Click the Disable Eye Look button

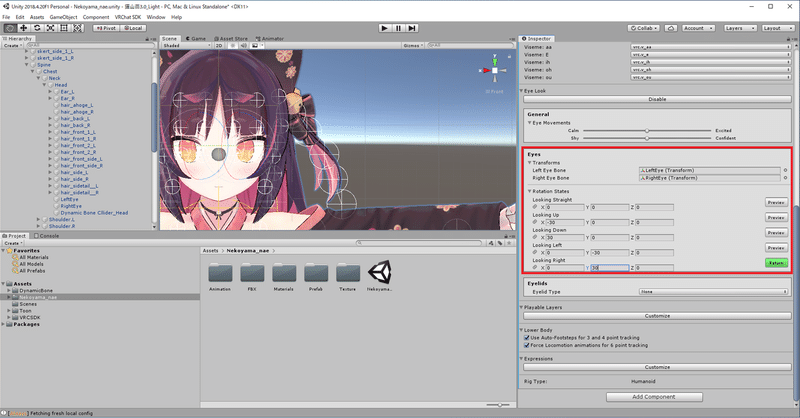[x=657, y=99]
